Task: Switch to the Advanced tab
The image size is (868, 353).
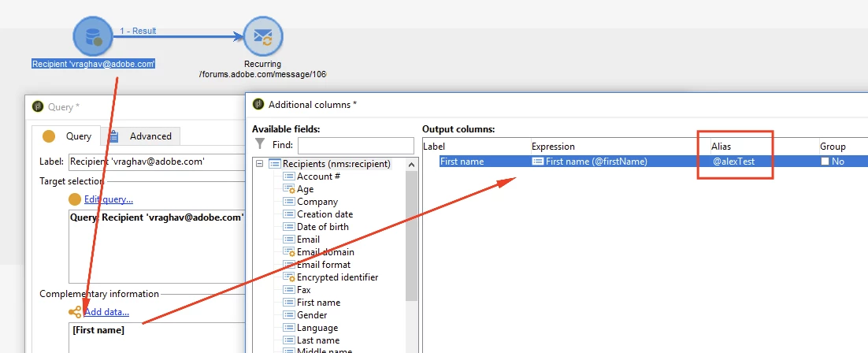Action: tap(141, 136)
